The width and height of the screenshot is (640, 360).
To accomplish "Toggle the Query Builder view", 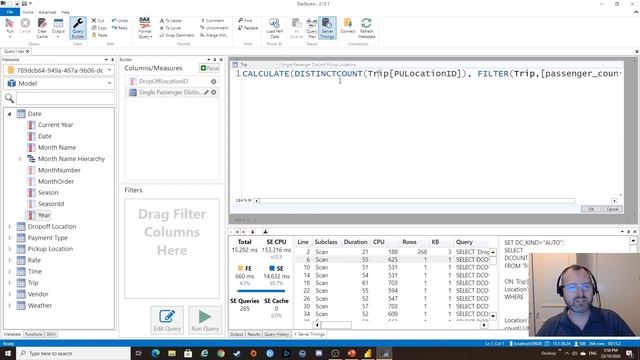I will tap(78, 28).
